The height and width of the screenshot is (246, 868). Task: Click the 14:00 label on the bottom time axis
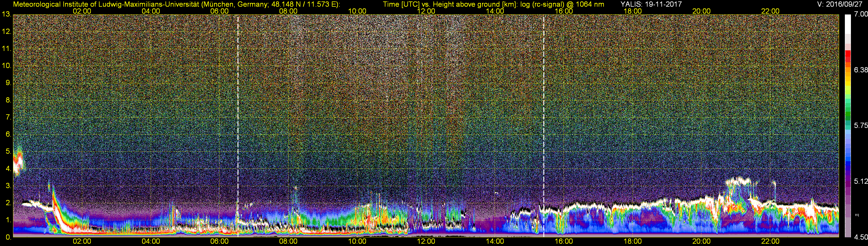495,242
